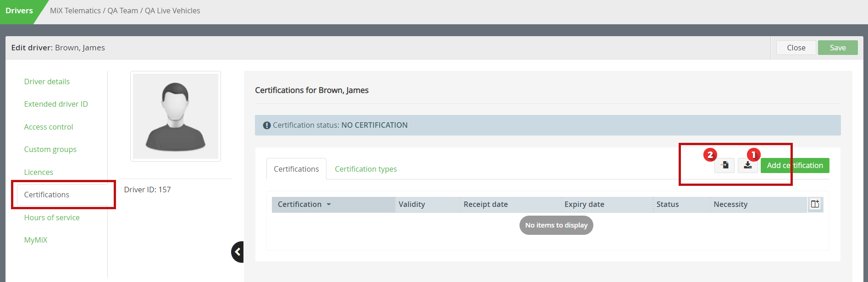Viewport: 868px width, 282px height.
Task: Click the Save button
Action: pos(838,48)
